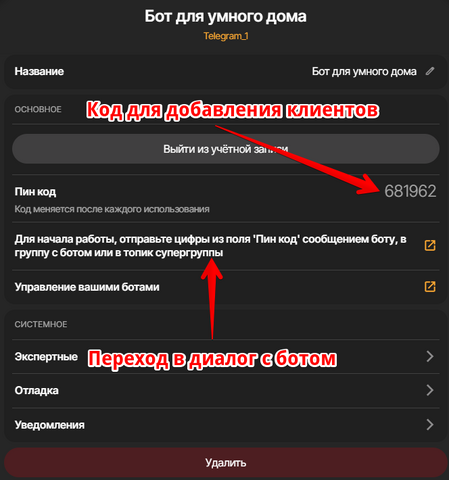This screenshot has height=480, width=449.
Task: Open the Telegram_1 link under the title
Action: tap(226, 36)
